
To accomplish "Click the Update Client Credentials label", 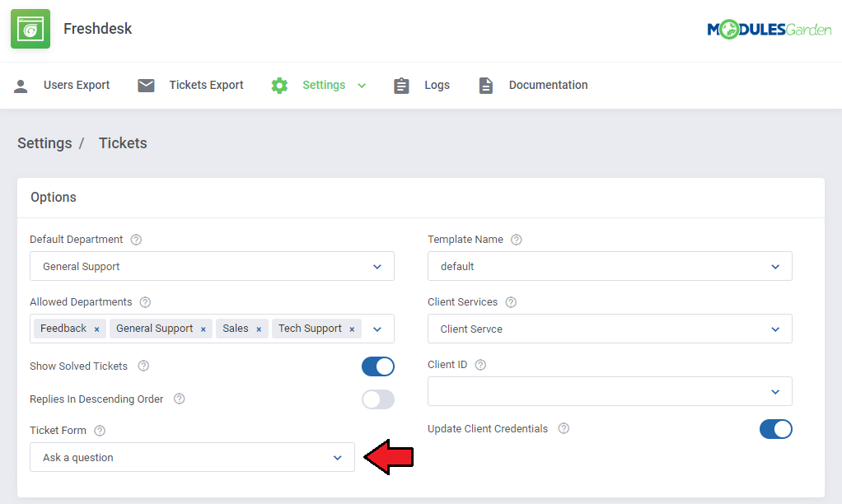I will (x=488, y=429).
